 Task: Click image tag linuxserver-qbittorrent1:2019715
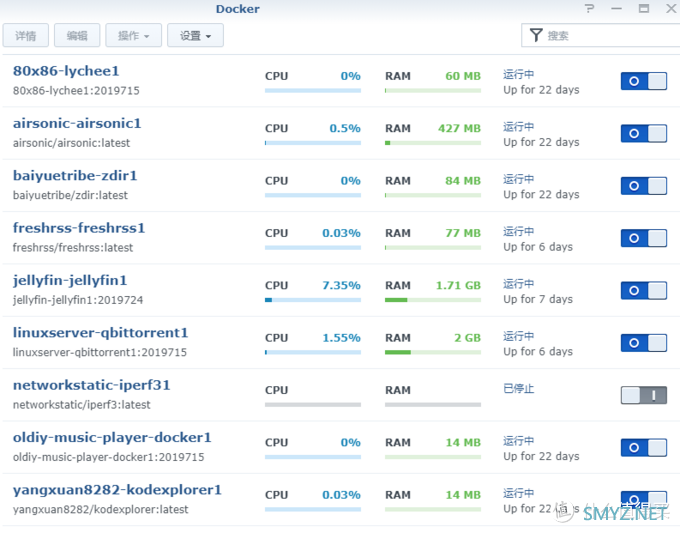point(100,353)
